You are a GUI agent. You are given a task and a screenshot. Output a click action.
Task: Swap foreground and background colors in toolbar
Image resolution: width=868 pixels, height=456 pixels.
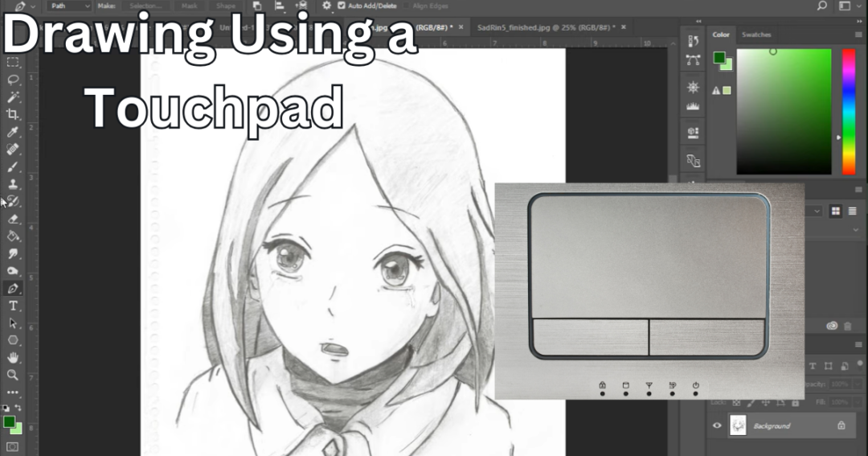click(x=18, y=408)
